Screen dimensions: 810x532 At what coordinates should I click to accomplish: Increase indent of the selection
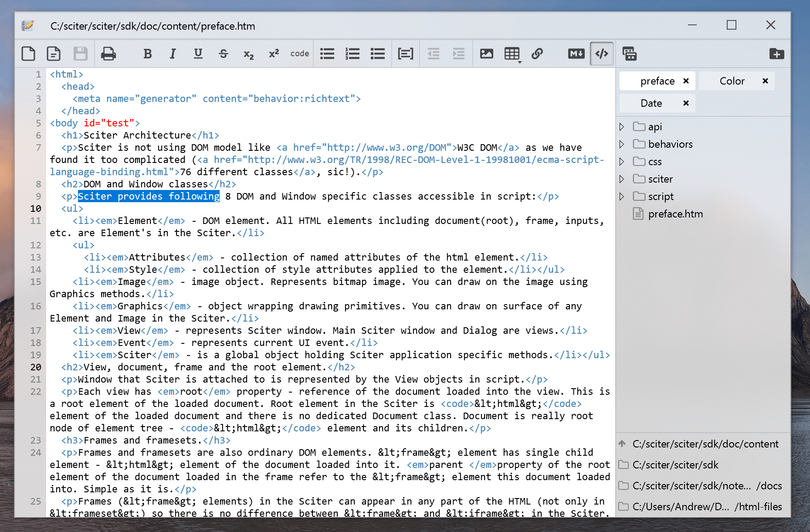459,54
